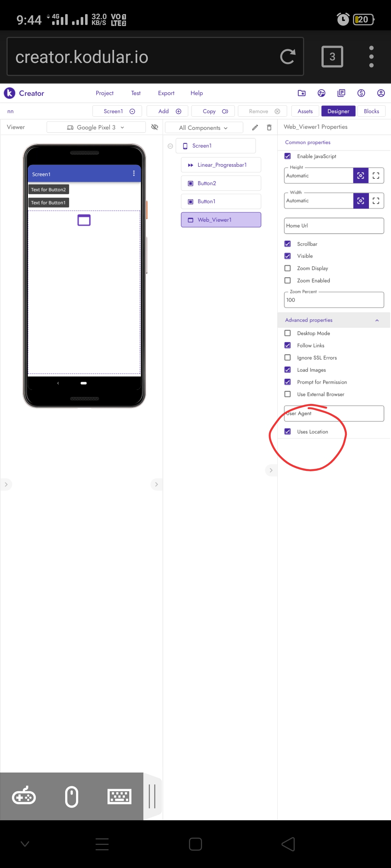Open the project folder star icon
Viewport: 391px width, 868px height.
[x=302, y=93]
